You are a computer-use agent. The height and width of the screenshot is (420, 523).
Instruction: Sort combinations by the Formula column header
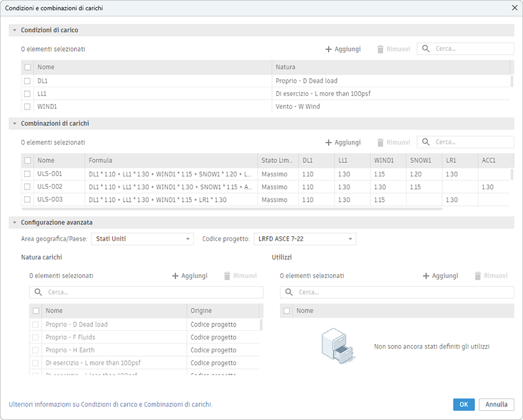coord(100,160)
